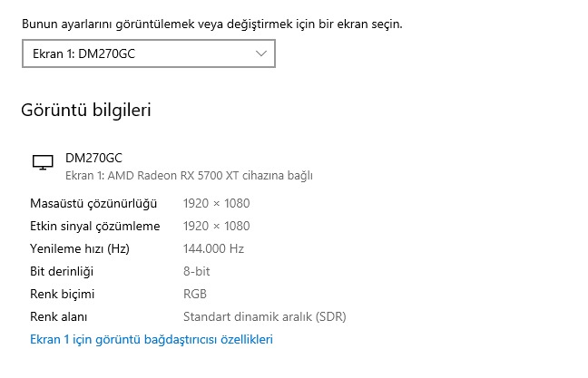Screen dimensions: 588x378
Task: Click the Bit derinliği label
Action: 63,271
